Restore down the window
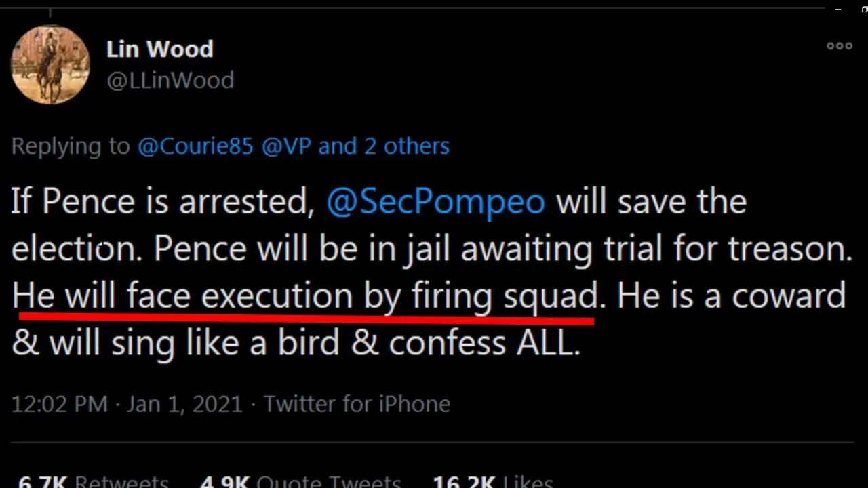 click(x=863, y=9)
